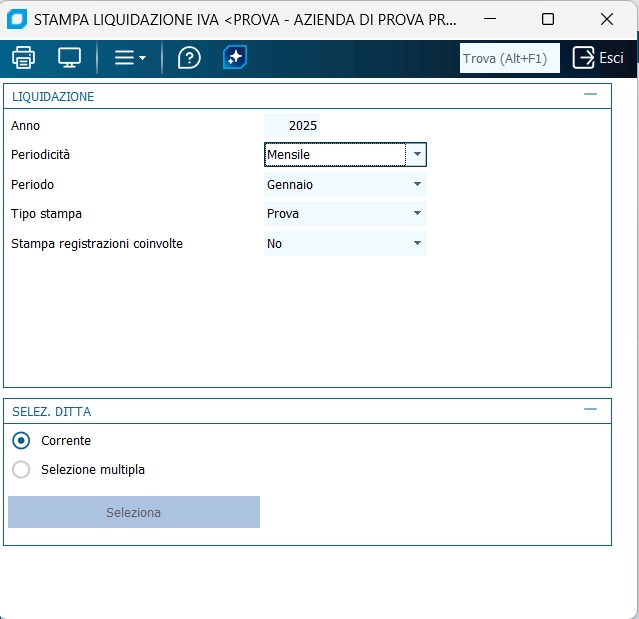Open the Tipo stampa dropdown

416,213
